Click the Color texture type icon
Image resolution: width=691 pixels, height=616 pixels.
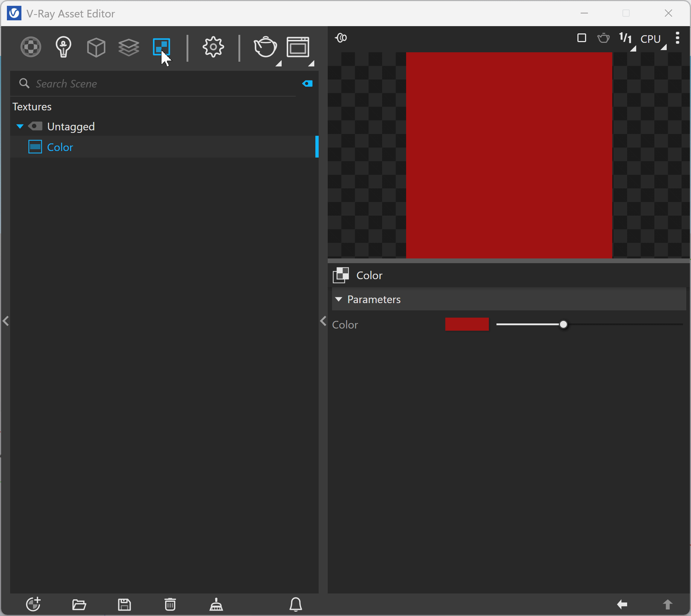[x=341, y=275]
